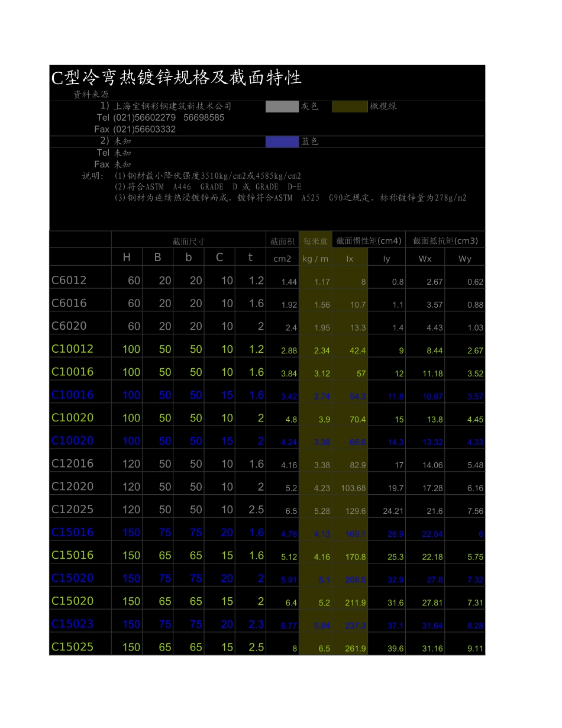Select the title cell 'C型冷弯热镀锌规格及截面特性'

[177, 78]
